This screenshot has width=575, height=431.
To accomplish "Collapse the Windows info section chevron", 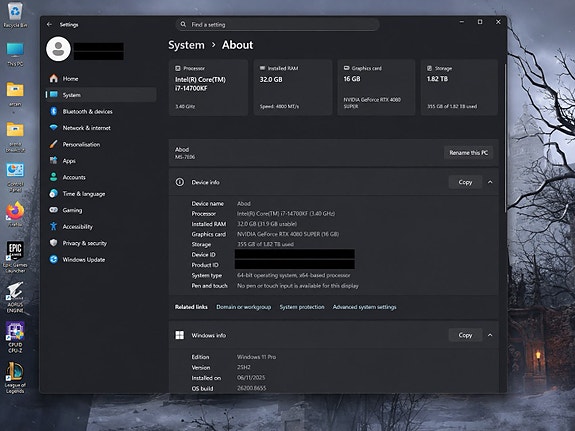I will (490, 335).
